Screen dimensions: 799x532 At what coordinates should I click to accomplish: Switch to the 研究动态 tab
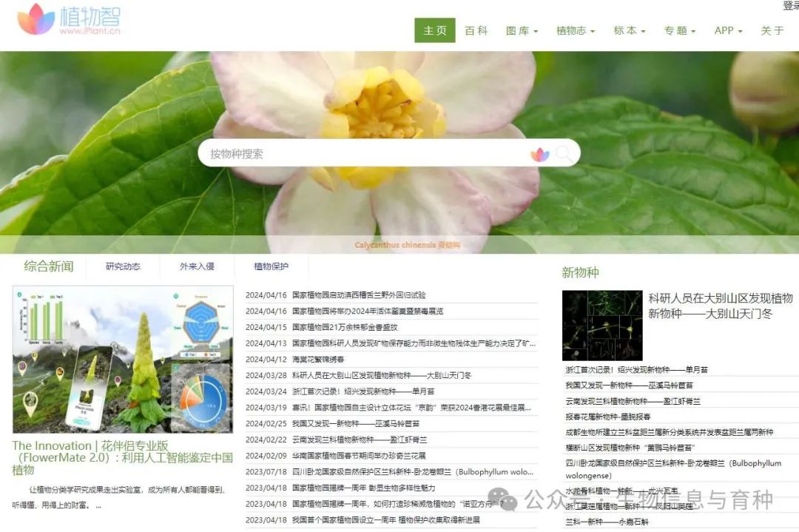[x=124, y=266]
